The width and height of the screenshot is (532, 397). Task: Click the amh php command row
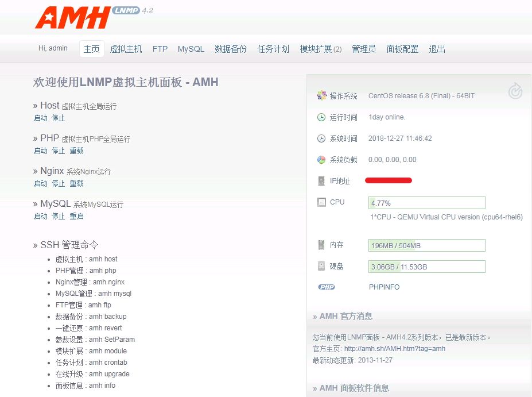click(x=86, y=271)
